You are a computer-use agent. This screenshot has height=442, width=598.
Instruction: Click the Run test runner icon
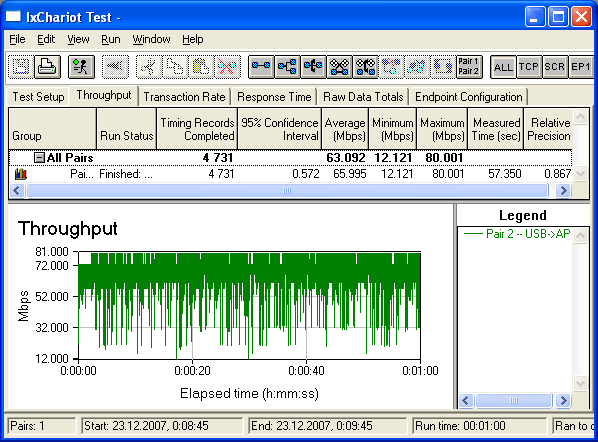(x=81, y=67)
